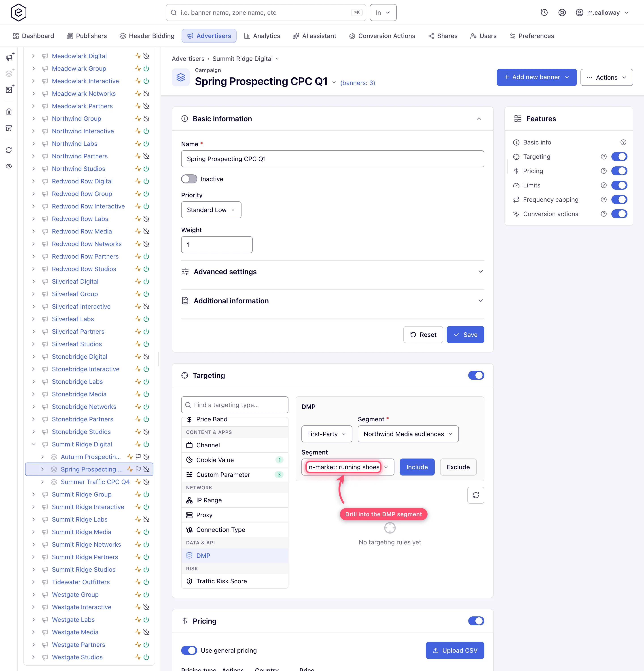Go to Preferences tab
644x671 pixels.
click(532, 36)
